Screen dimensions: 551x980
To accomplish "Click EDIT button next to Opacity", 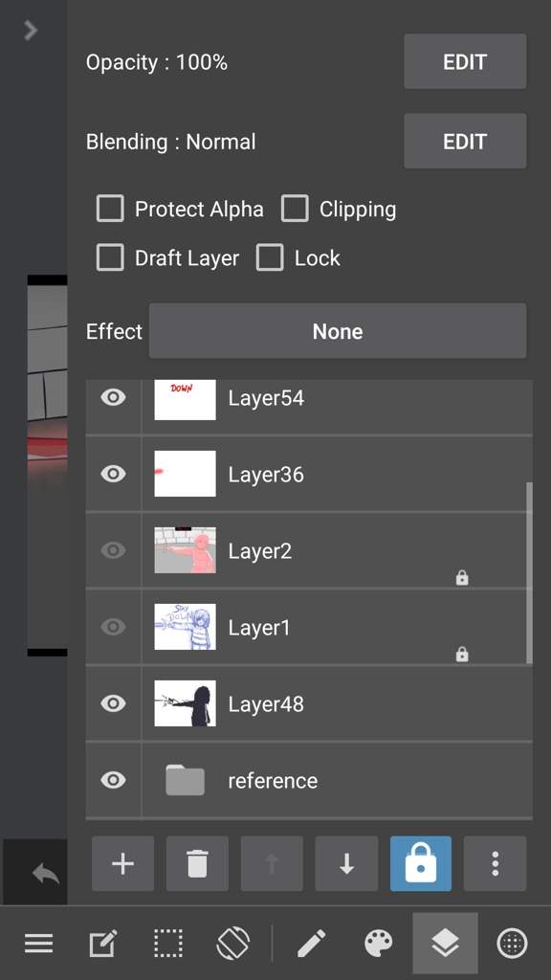I will point(465,62).
